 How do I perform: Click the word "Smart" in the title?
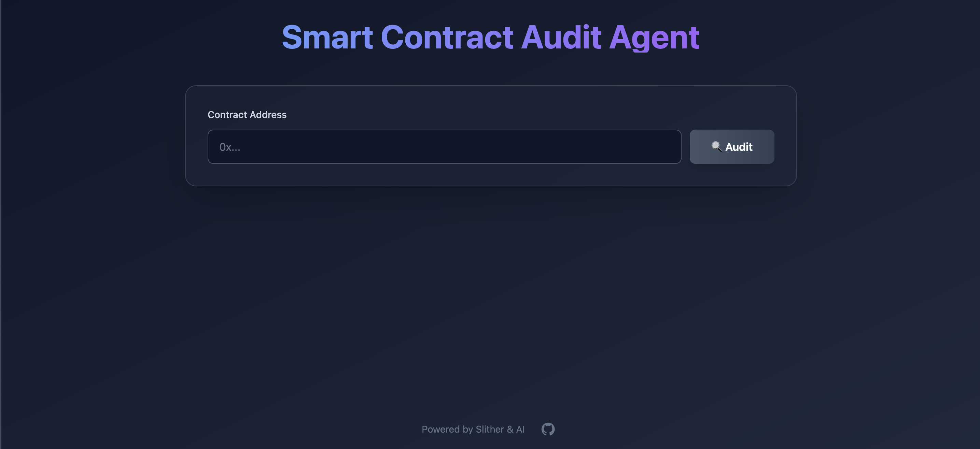click(x=327, y=37)
